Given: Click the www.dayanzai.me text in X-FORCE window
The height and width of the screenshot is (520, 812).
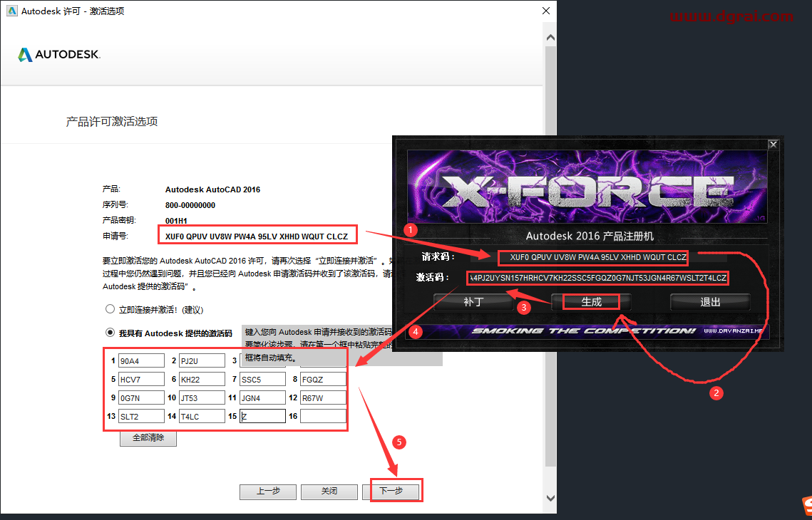Looking at the screenshot, I should 733,331.
